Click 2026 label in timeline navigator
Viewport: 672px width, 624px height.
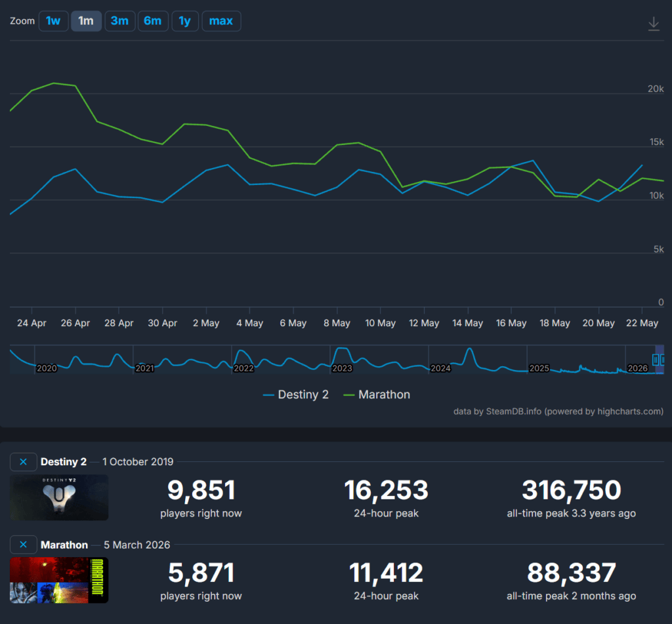[x=638, y=368]
